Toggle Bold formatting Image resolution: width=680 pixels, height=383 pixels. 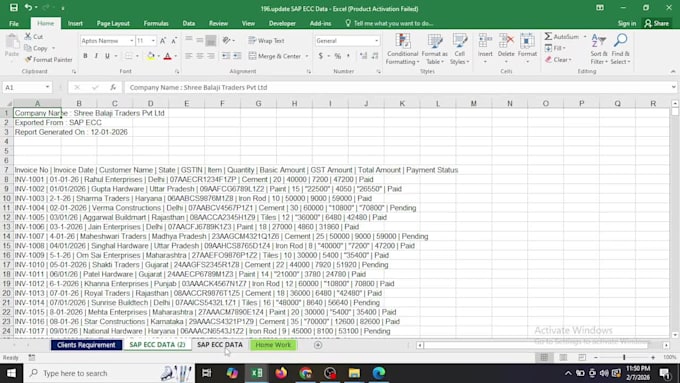(85, 56)
